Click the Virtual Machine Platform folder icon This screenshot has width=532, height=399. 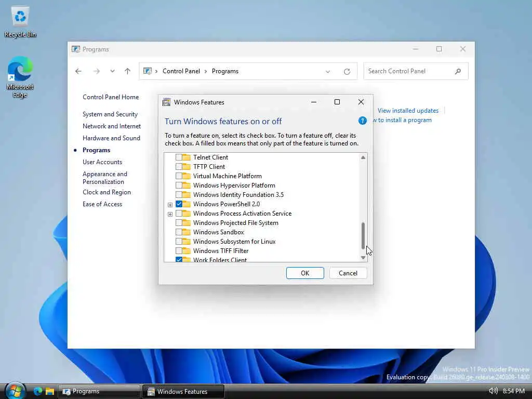coord(186,176)
